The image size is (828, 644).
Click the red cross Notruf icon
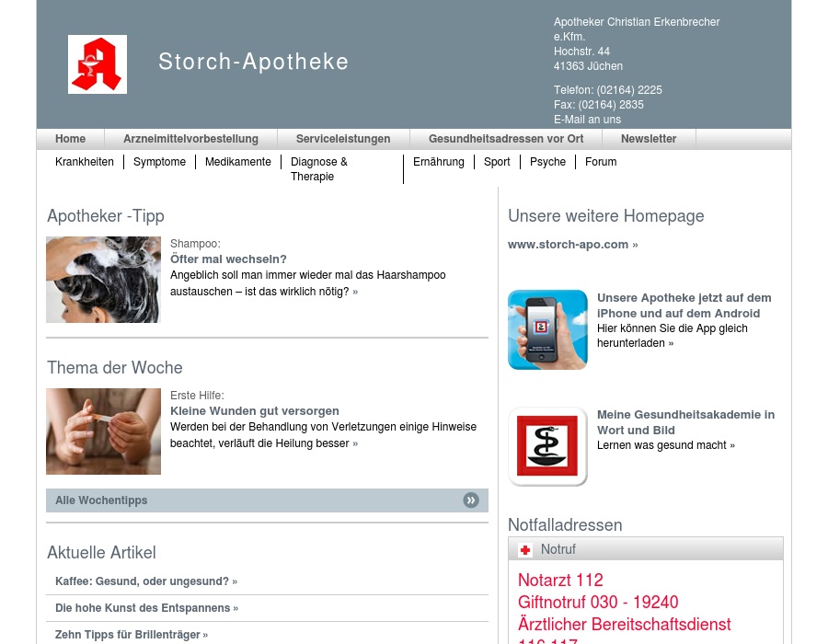tap(525, 550)
